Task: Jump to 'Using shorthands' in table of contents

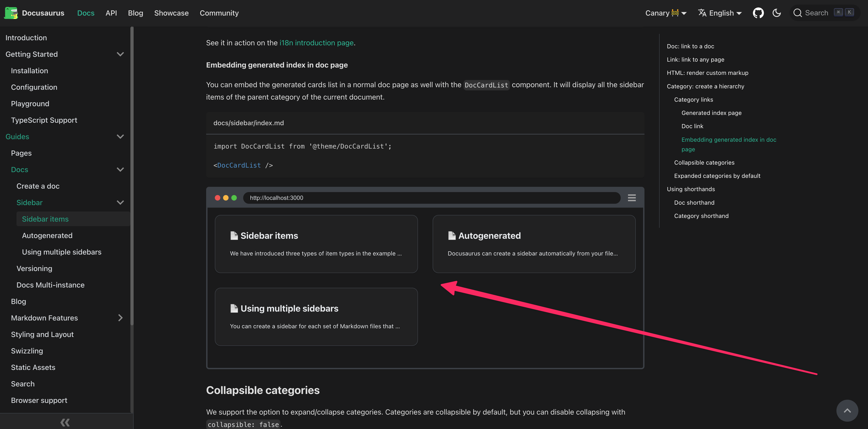Action: [691, 189]
